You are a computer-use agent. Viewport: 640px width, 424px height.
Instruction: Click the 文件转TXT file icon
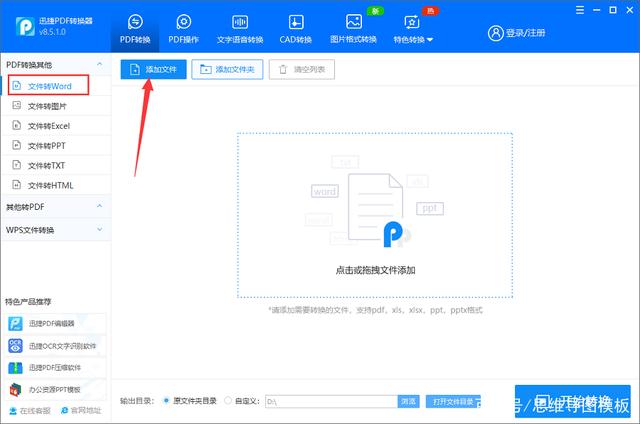[17, 164]
